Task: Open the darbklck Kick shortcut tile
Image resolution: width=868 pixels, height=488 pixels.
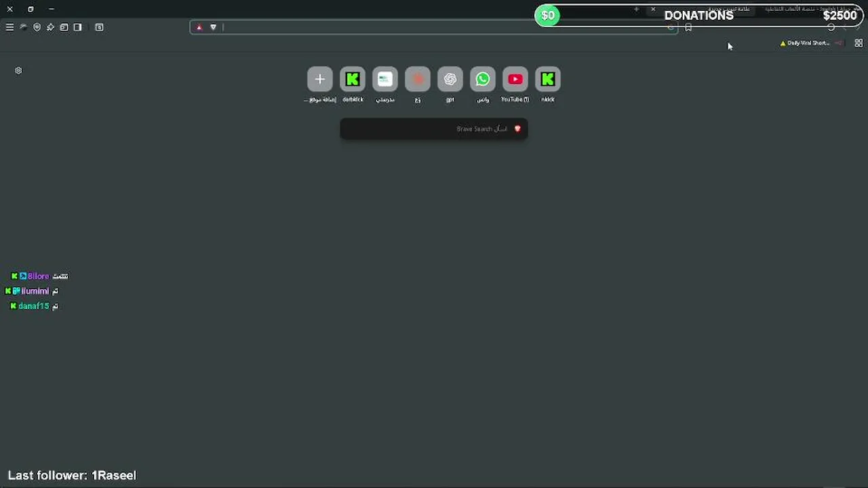Action: click(353, 79)
